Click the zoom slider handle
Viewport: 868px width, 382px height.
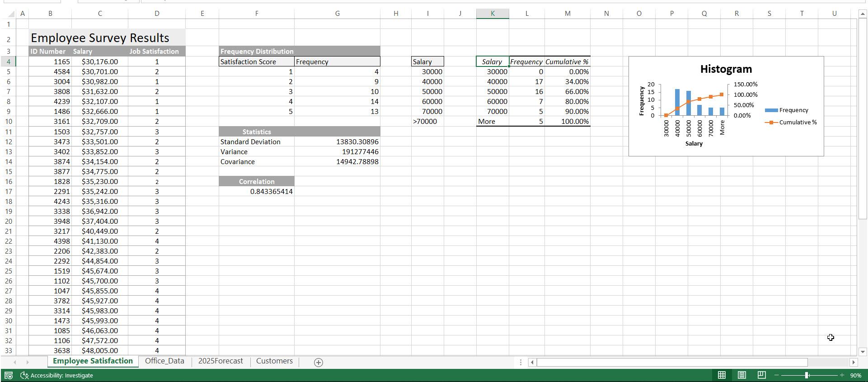click(807, 375)
